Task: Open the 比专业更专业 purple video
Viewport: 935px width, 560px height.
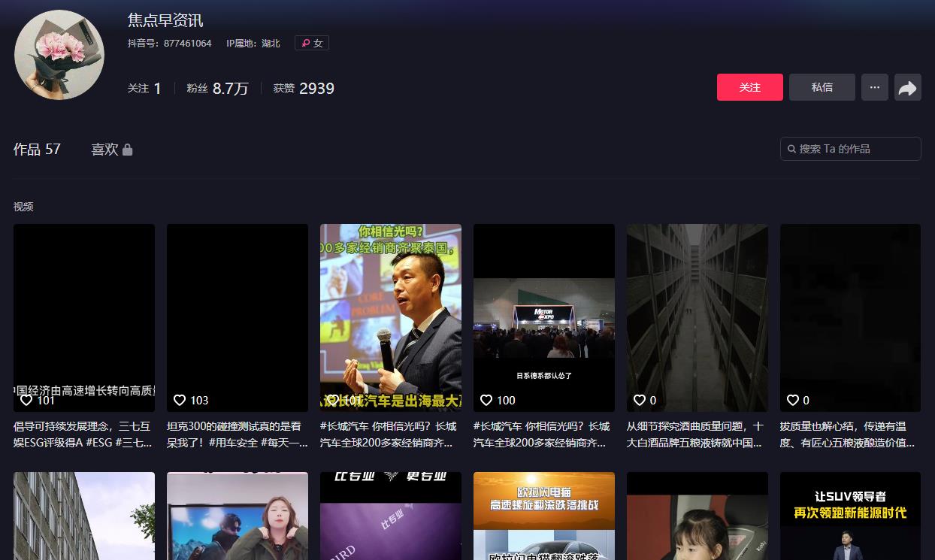Action: [391, 516]
